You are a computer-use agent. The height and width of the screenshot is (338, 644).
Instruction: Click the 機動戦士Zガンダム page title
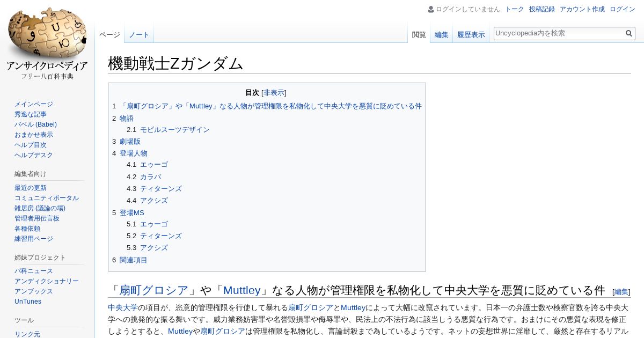[175, 63]
